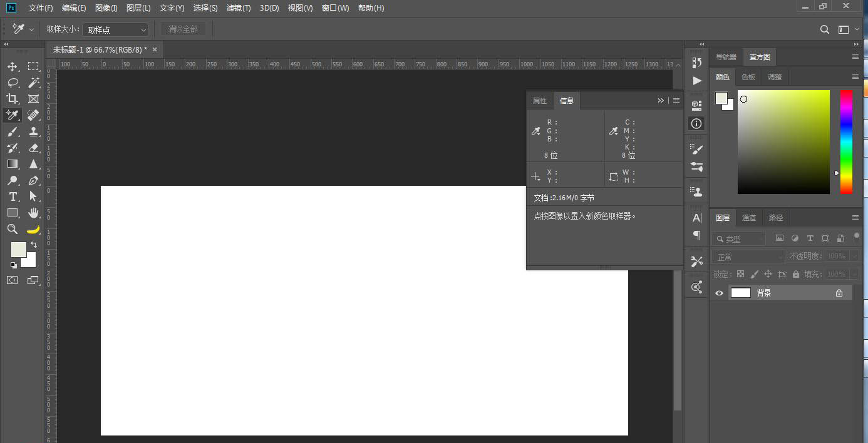868x443 pixels.
Task: Select the Horizontal Type tool
Action: pyautogui.click(x=13, y=196)
